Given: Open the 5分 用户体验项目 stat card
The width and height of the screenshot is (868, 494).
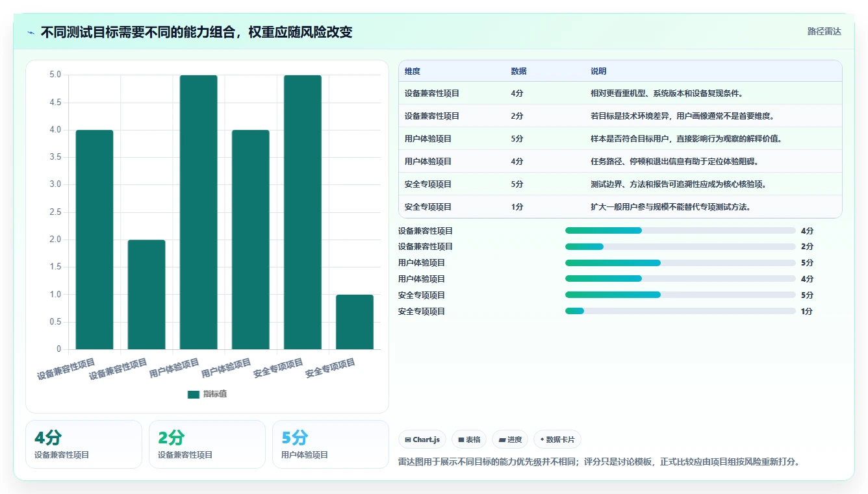Looking at the screenshot, I should [330, 444].
